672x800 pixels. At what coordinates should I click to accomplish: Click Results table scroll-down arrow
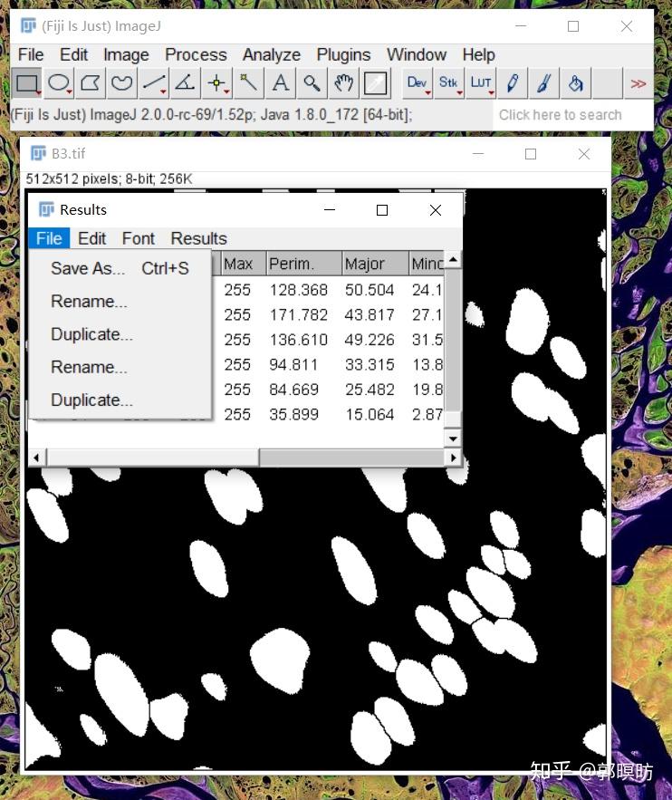(x=454, y=439)
